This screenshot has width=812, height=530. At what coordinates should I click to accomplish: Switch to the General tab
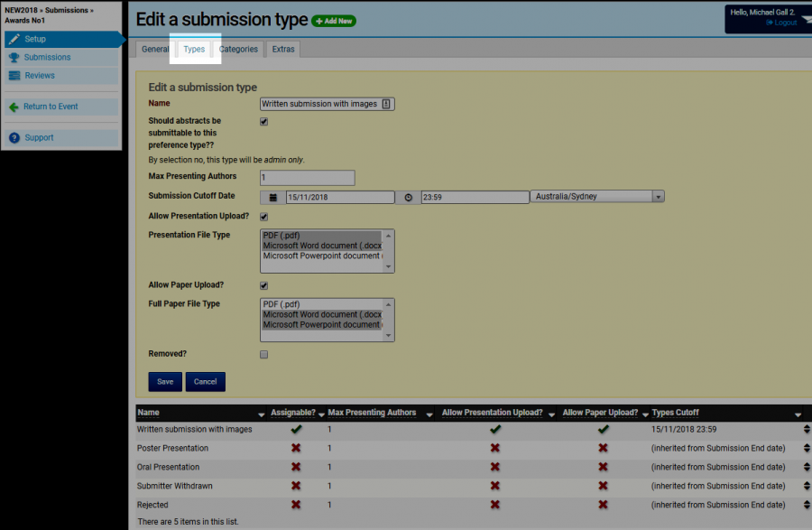click(x=155, y=50)
